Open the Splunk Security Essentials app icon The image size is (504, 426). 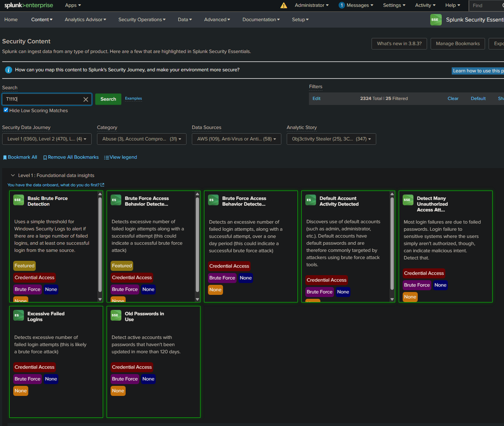(x=436, y=20)
